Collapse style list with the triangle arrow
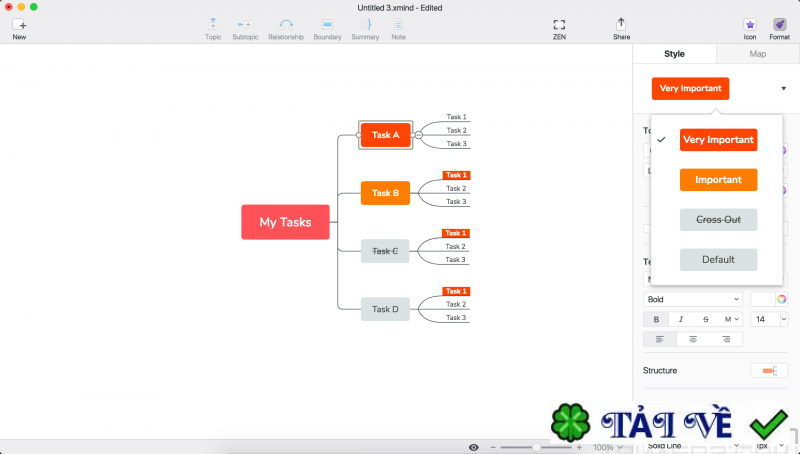Screen dimensions: 800x454 coord(784,89)
